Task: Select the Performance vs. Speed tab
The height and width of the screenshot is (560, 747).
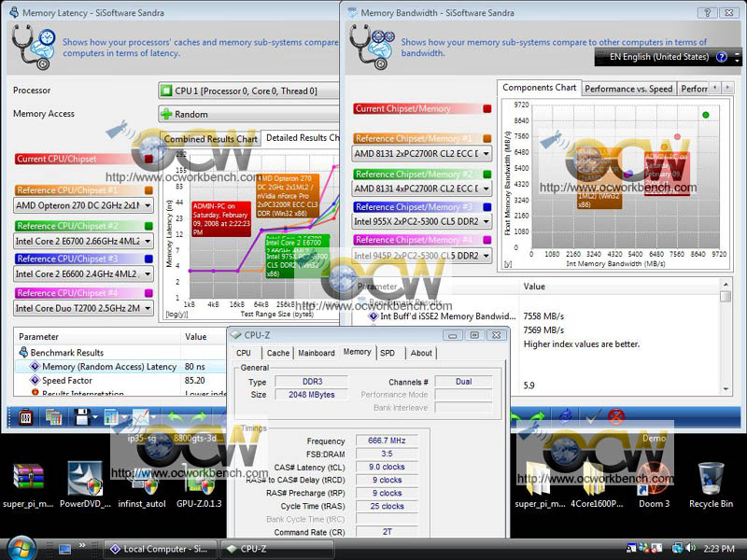Action: 628,89
